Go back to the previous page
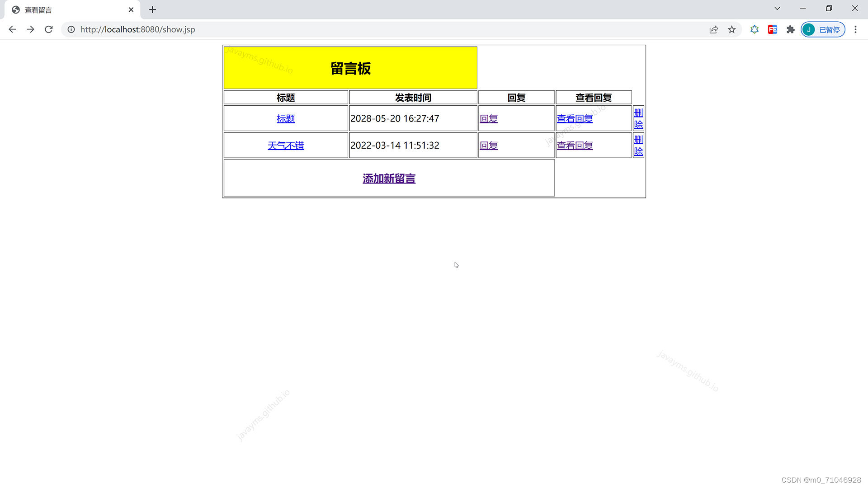 coord(12,29)
